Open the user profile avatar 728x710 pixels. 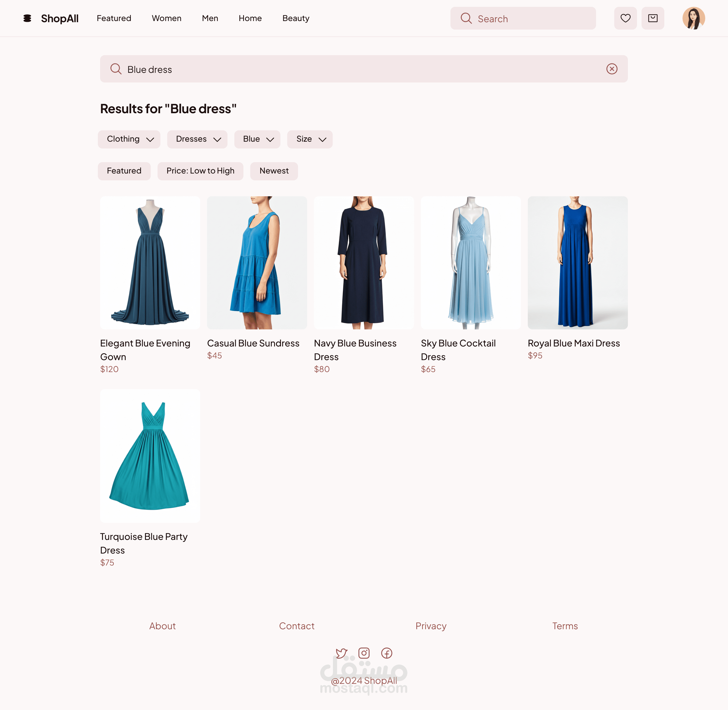coord(693,18)
